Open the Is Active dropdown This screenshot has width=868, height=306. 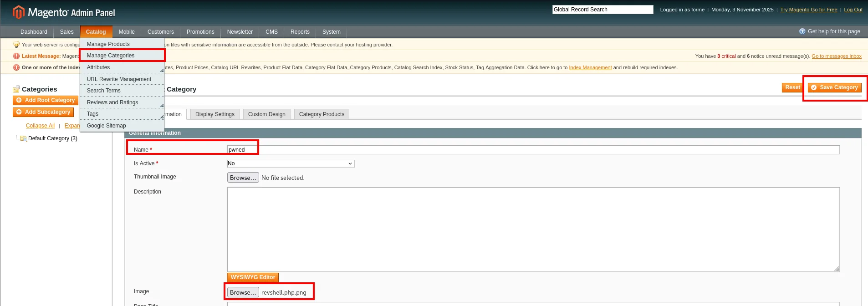click(291, 163)
